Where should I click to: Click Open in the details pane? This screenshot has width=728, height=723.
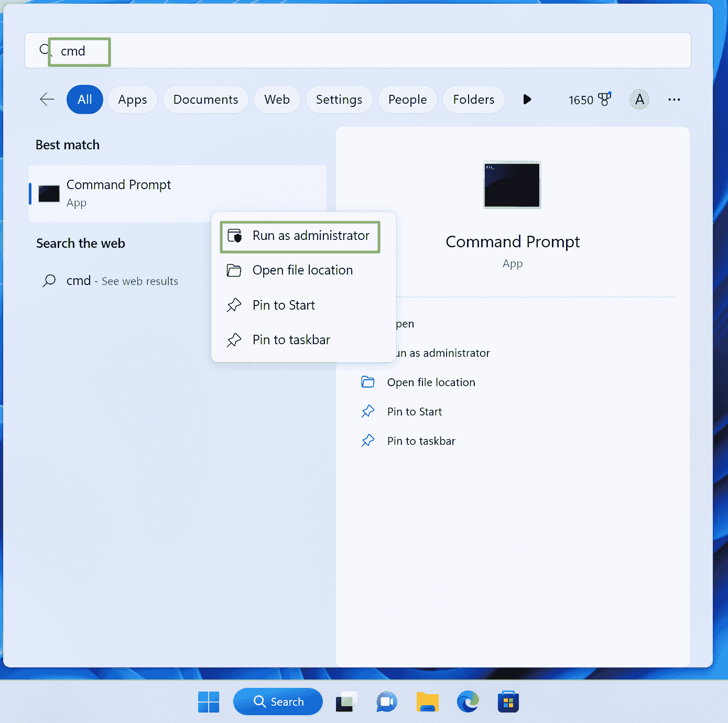click(x=405, y=324)
